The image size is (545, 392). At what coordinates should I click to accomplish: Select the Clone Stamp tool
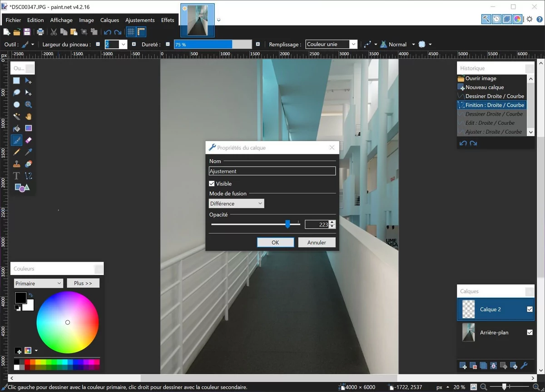(16, 164)
